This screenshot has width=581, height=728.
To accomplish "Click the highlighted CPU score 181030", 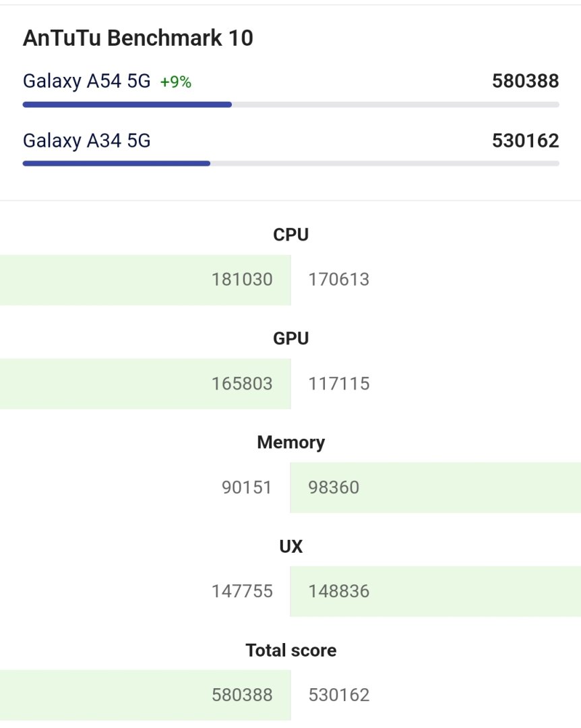I will 242,280.
